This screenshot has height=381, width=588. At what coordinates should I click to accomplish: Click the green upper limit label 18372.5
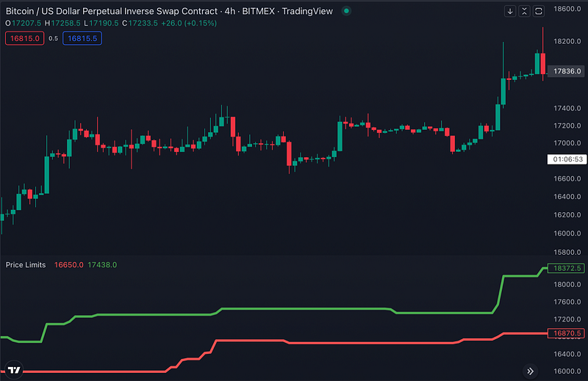[x=566, y=268]
